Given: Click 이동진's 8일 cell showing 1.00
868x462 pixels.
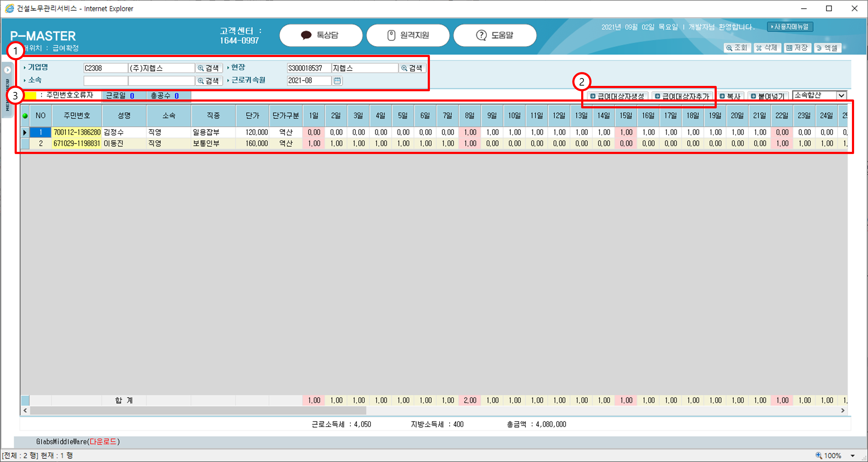Looking at the screenshot, I should (x=470, y=144).
